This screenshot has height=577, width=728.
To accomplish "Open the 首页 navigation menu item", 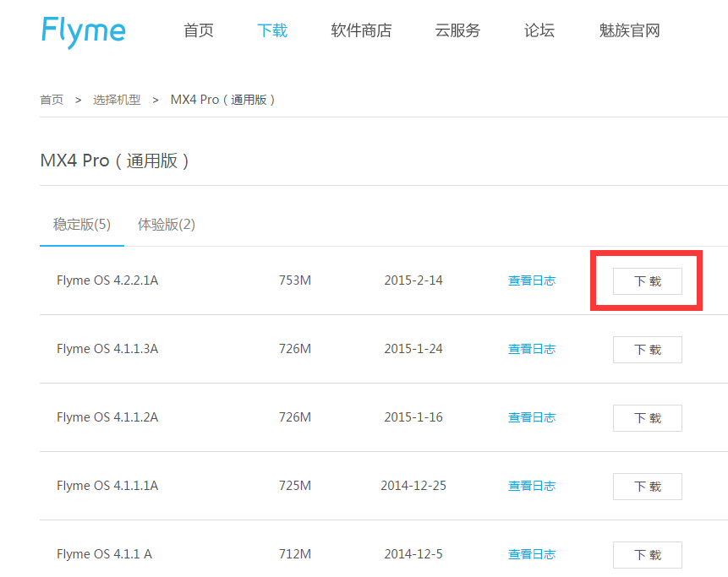I will (x=199, y=31).
